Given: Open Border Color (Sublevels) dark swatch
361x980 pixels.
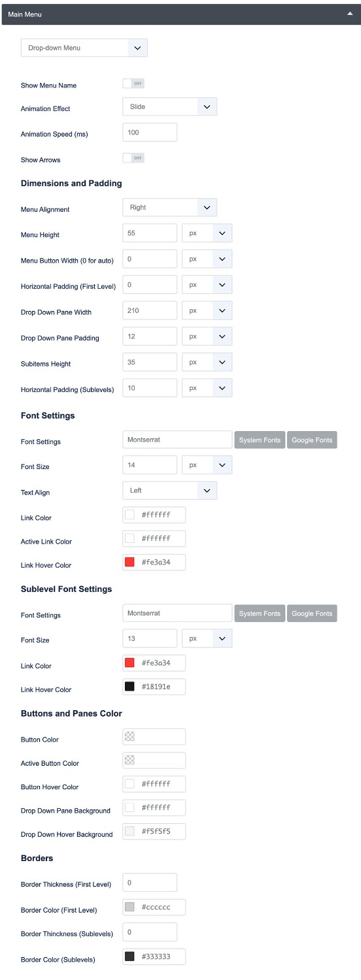Looking at the screenshot, I should 129,957.
